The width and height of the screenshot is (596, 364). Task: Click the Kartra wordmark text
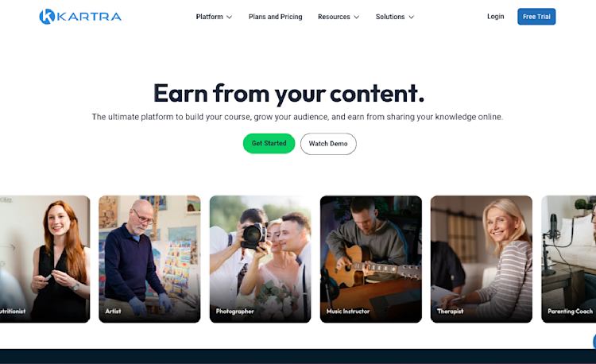coord(89,17)
